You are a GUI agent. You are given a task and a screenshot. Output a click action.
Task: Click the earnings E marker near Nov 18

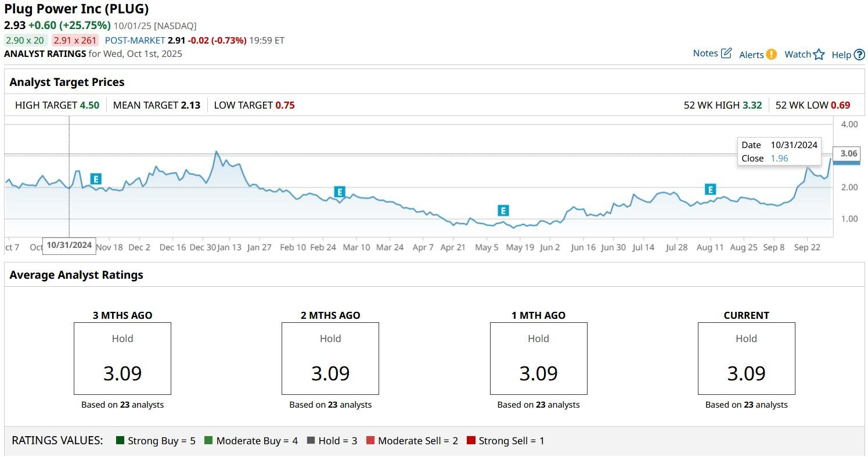[x=96, y=179]
